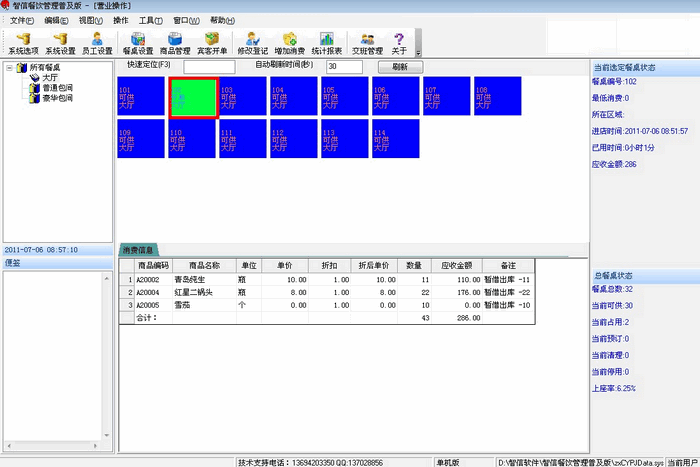Image resolution: width=700 pixels, height=467 pixels.
Task: Click the 交班管理 shift icon
Action: click(x=367, y=42)
